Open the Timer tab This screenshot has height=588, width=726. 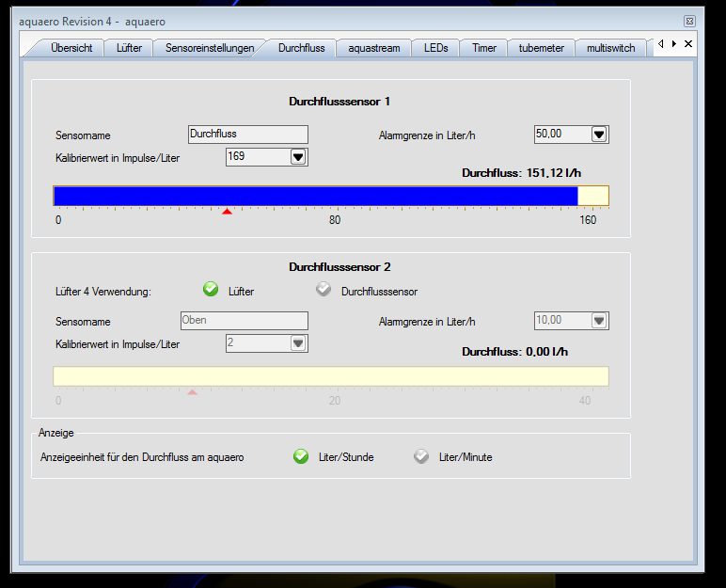[484, 48]
